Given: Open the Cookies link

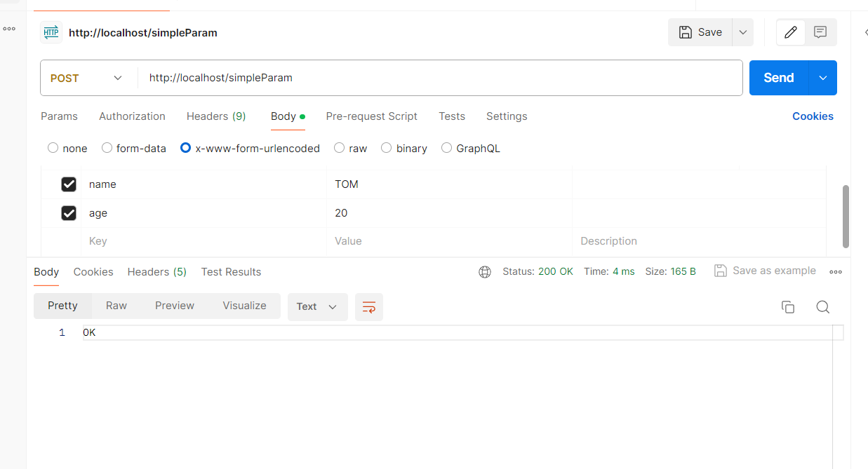Looking at the screenshot, I should click(x=813, y=116).
